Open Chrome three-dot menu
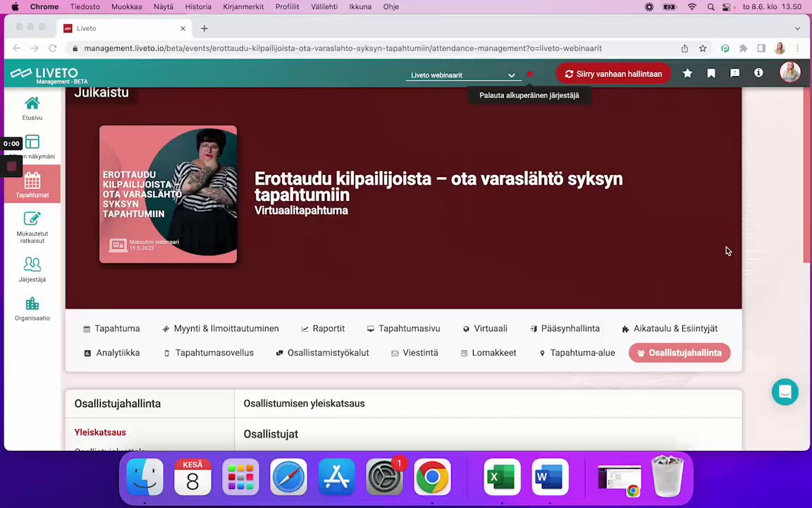This screenshot has width=812, height=508. (x=797, y=48)
